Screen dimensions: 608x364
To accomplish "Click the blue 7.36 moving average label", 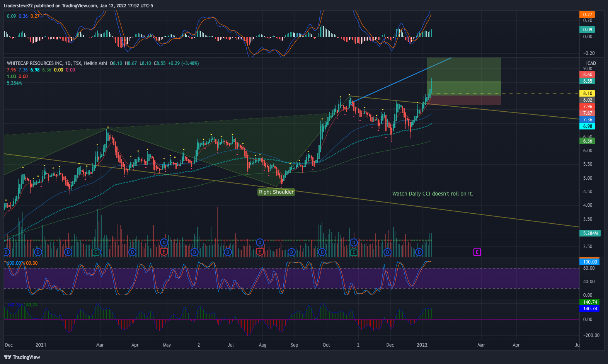I will (x=588, y=120).
